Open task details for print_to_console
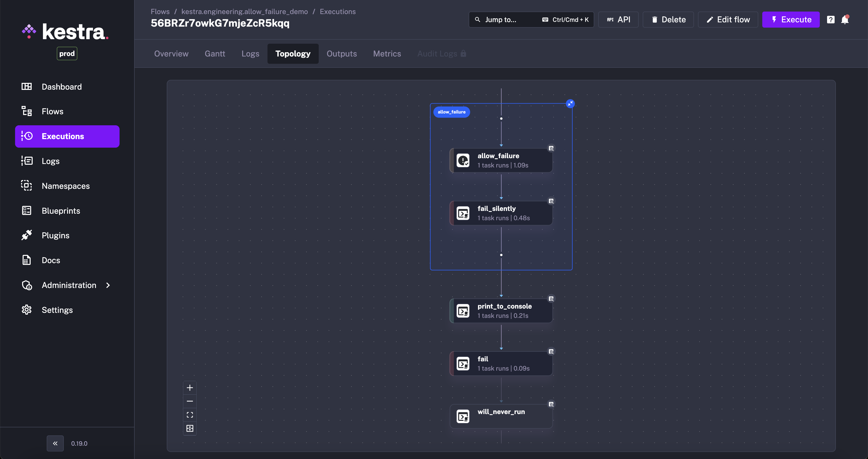Screen dimensions: 868x459 point(552,299)
